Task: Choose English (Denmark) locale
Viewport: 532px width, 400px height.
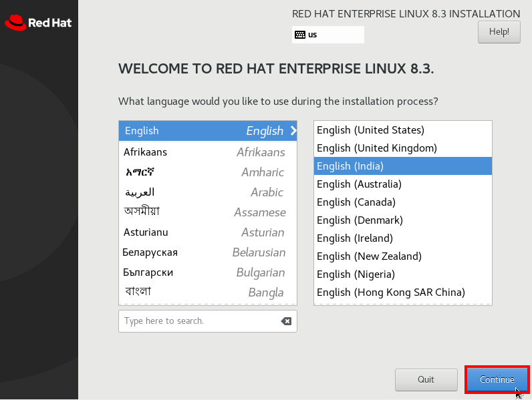Action: tap(403, 220)
